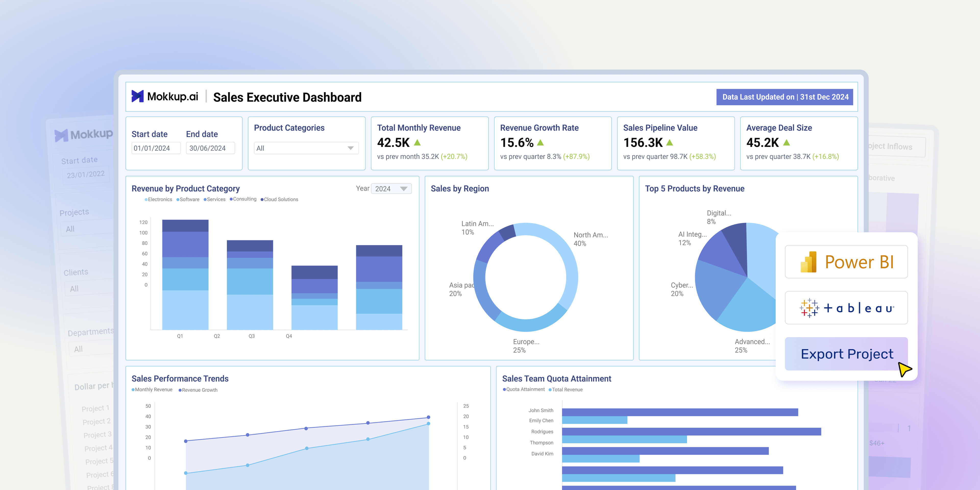
Task: Click the Data Last Updated banner
Action: tap(785, 97)
